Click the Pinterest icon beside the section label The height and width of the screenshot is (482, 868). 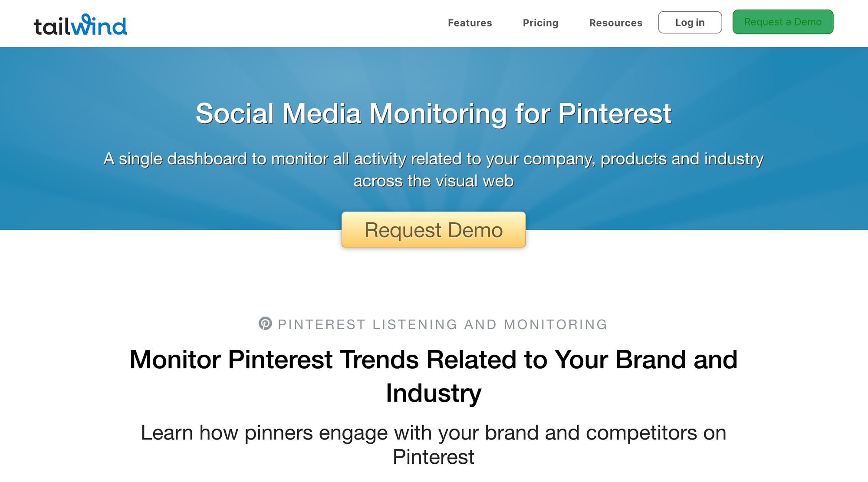[265, 324]
